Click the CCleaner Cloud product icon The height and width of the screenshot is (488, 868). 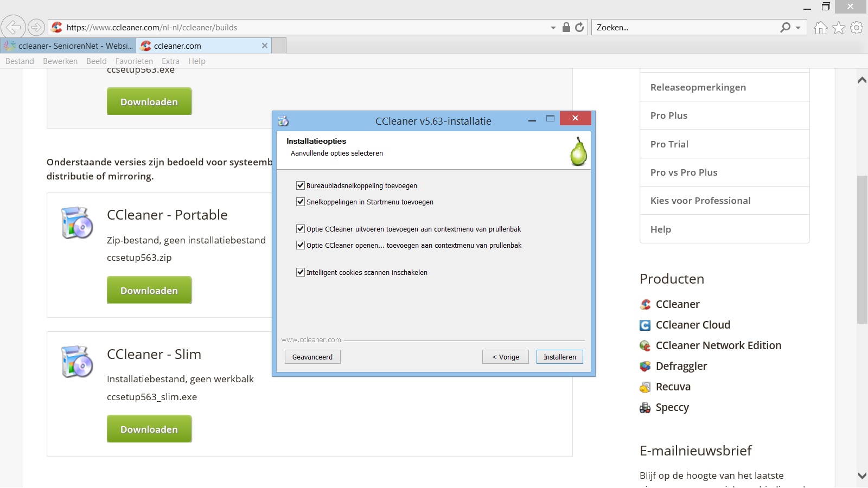pos(645,325)
